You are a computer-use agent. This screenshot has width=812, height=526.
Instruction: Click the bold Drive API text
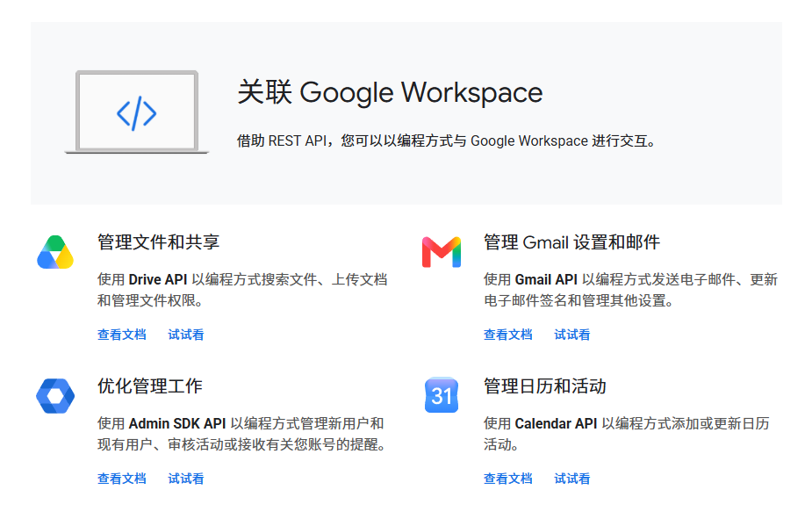coord(158,280)
